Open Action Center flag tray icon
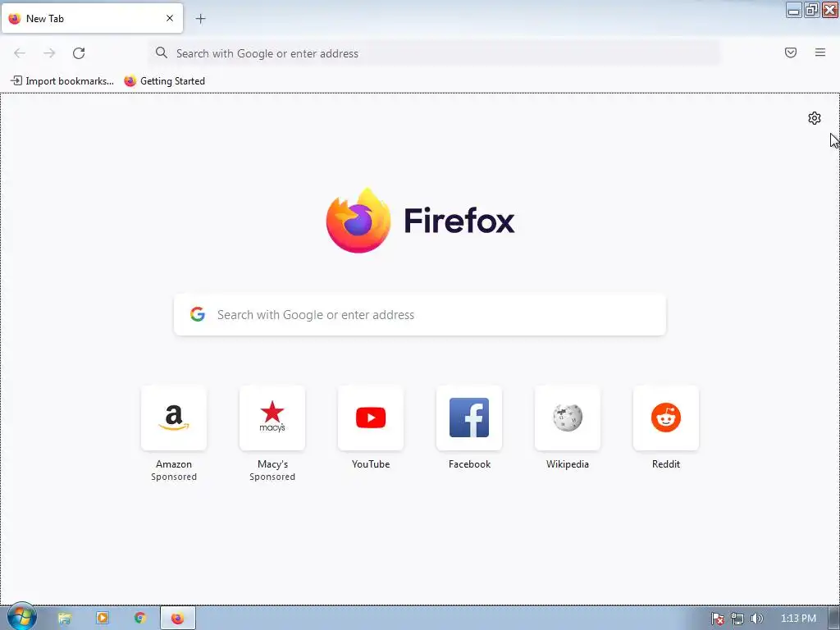This screenshot has width=840, height=630. click(x=717, y=619)
